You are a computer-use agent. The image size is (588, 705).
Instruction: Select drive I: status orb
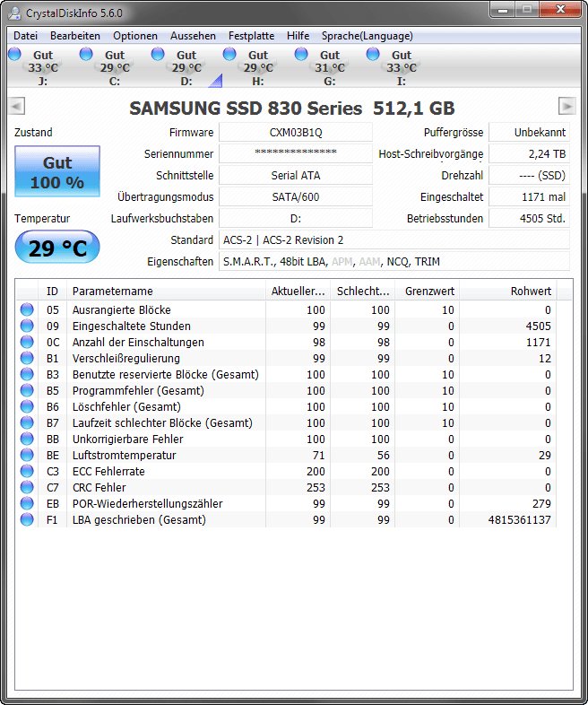pos(373,54)
